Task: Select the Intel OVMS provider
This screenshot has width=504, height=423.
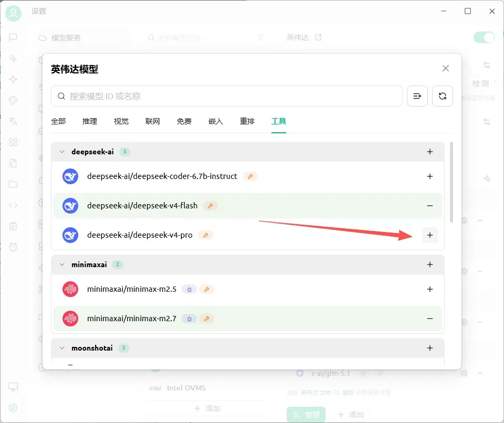Action: tap(186, 388)
